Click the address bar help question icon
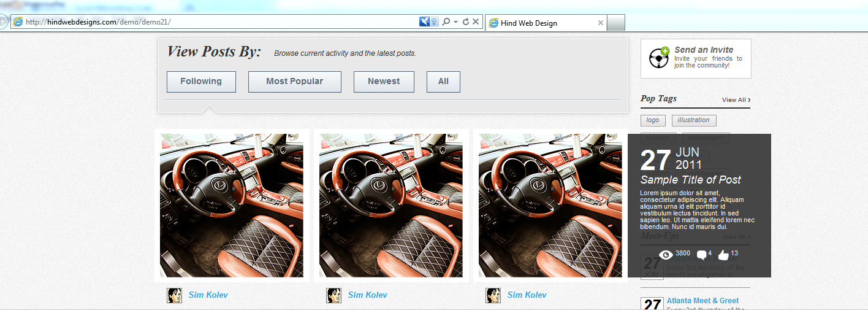The width and height of the screenshot is (868, 310). 434,22
